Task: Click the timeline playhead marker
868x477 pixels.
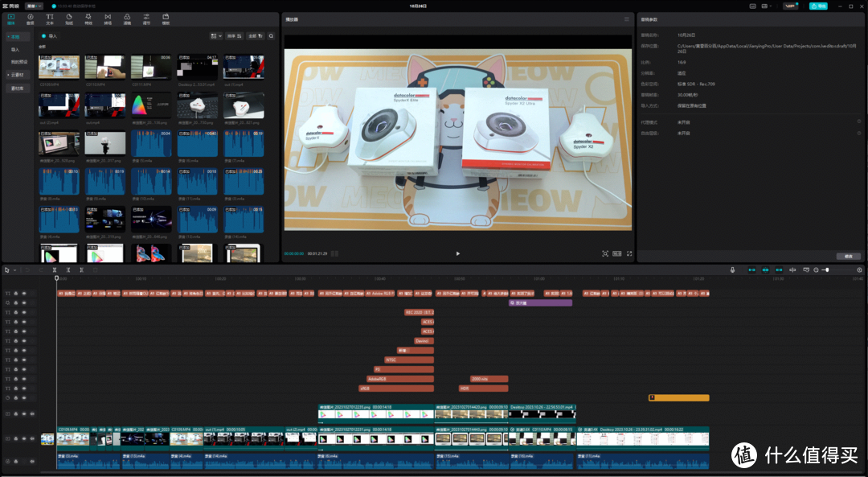Action: click(56, 278)
